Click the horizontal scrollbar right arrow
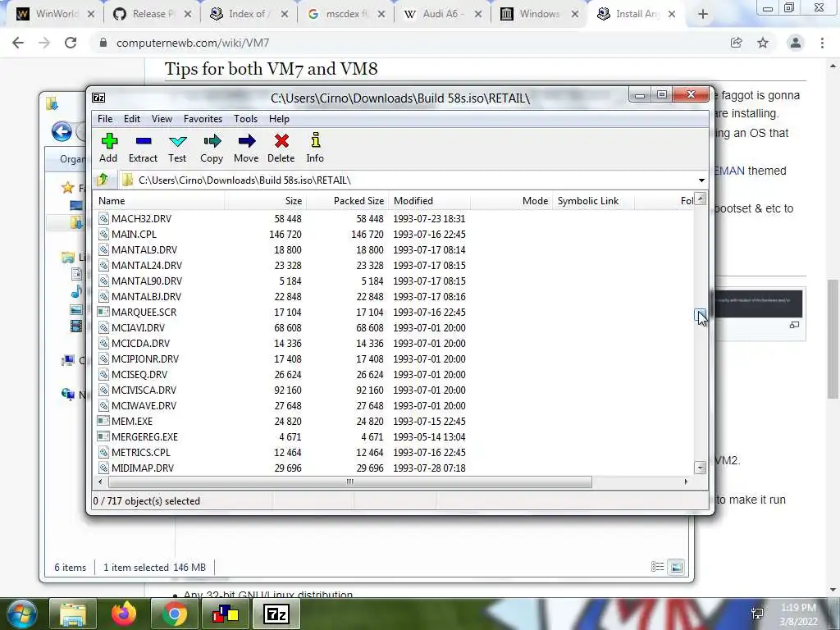Image resolution: width=840 pixels, height=630 pixels. coord(686,482)
